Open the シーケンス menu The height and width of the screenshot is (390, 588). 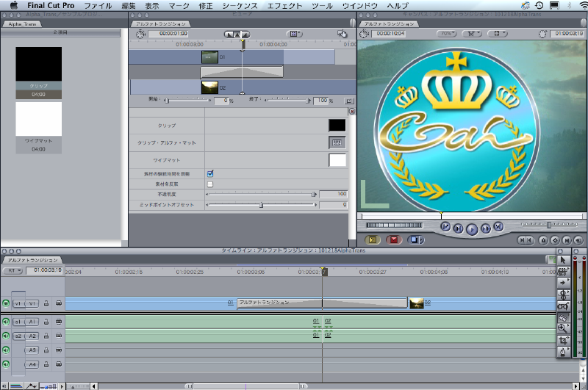click(x=240, y=5)
